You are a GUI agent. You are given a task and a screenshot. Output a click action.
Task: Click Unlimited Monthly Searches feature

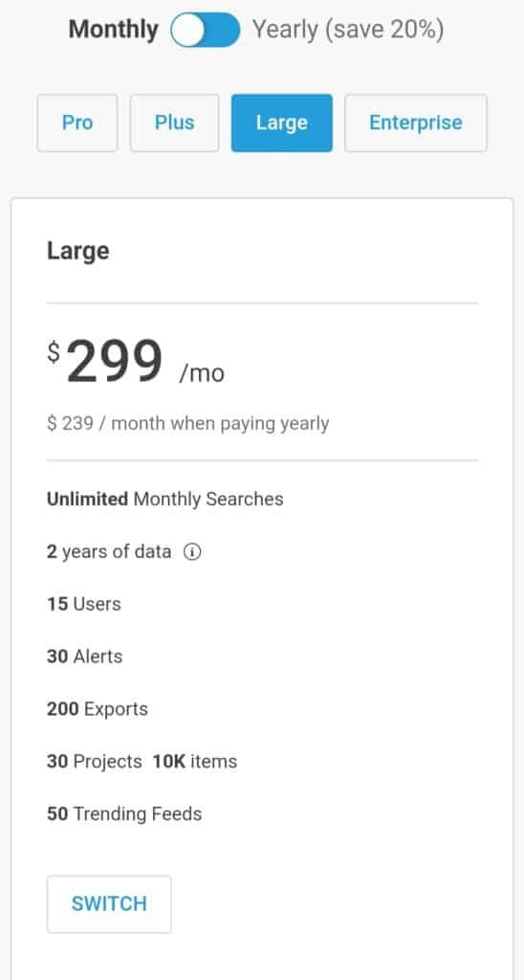click(x=164, y=499)
